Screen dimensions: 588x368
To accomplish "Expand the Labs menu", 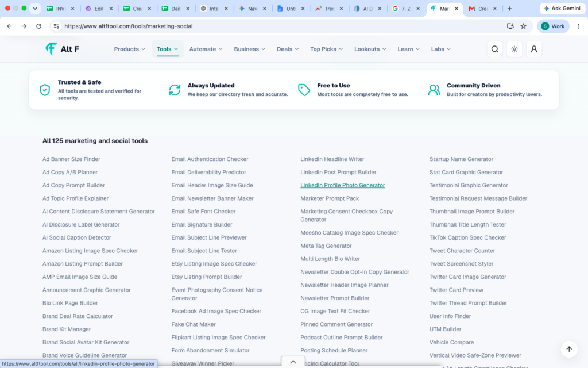I will click(440, 49).
